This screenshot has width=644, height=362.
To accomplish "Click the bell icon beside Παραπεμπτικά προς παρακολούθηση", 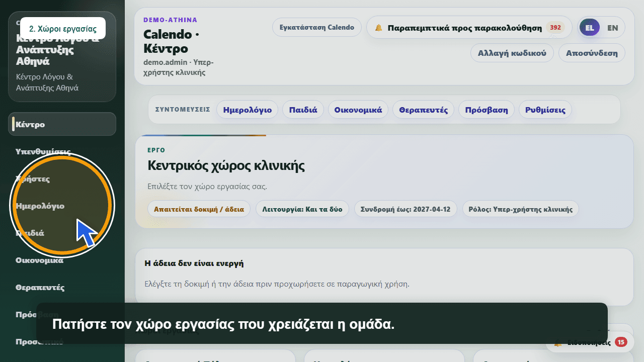I will 379,28.
